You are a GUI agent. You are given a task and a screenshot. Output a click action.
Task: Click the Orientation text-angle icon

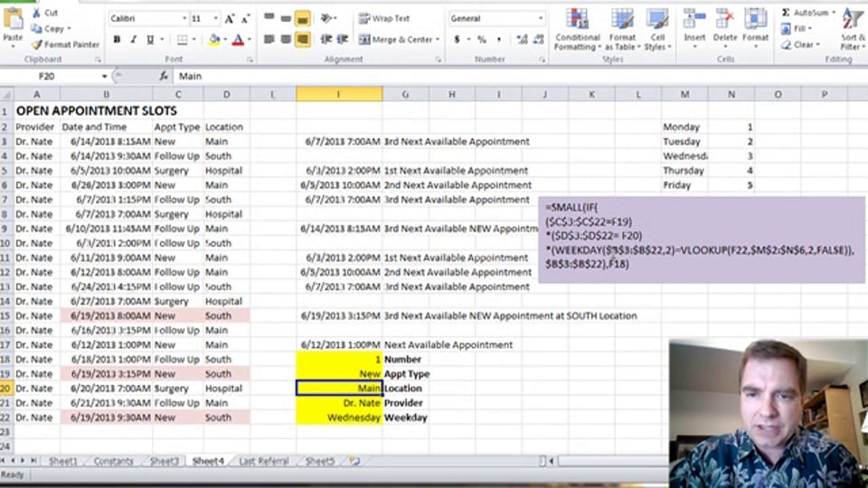[327, 18]
